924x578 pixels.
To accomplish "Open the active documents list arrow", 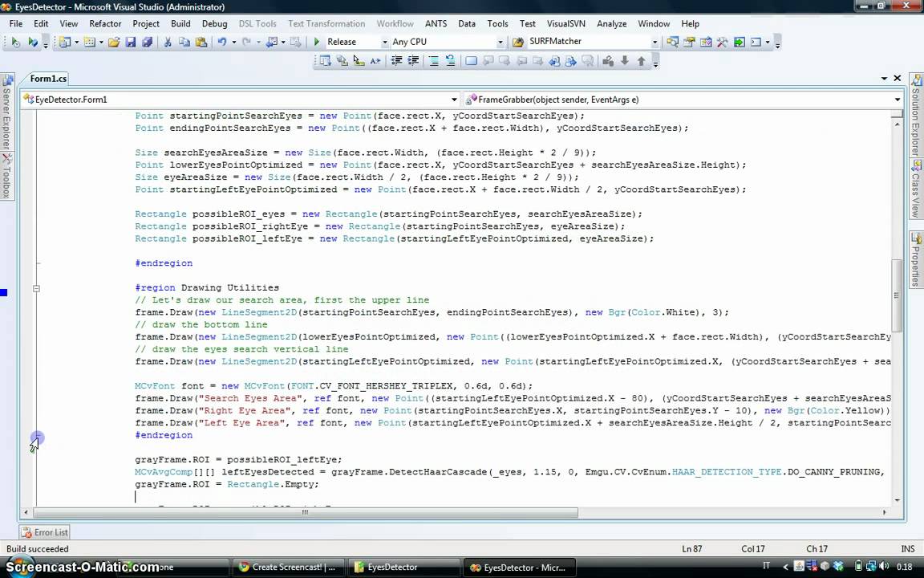I will coord(884,78).
